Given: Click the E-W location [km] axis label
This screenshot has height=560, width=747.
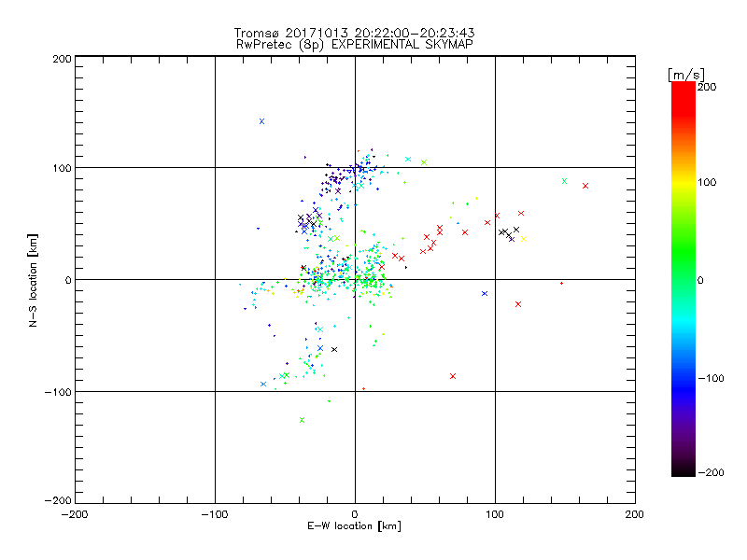Looking at the screenshot, I should pyautogui.click(x=355, y=525).
